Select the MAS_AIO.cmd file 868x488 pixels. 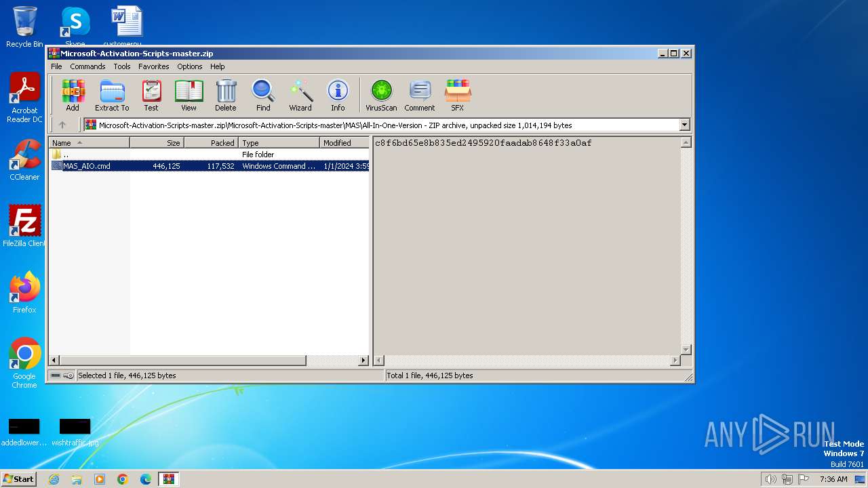tap(210, 166)
